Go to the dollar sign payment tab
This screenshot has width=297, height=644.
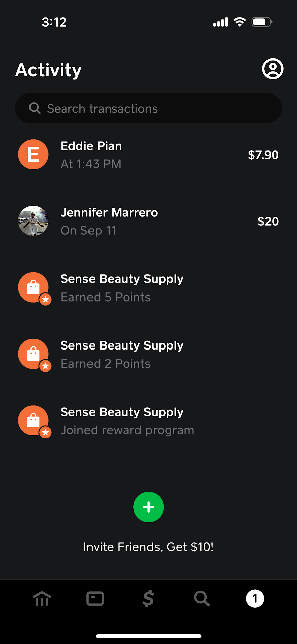click(x=148, y=599)
